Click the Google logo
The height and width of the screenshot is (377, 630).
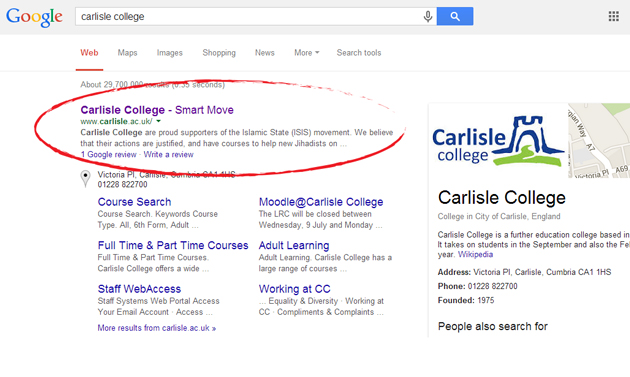(x=34, y=17)
